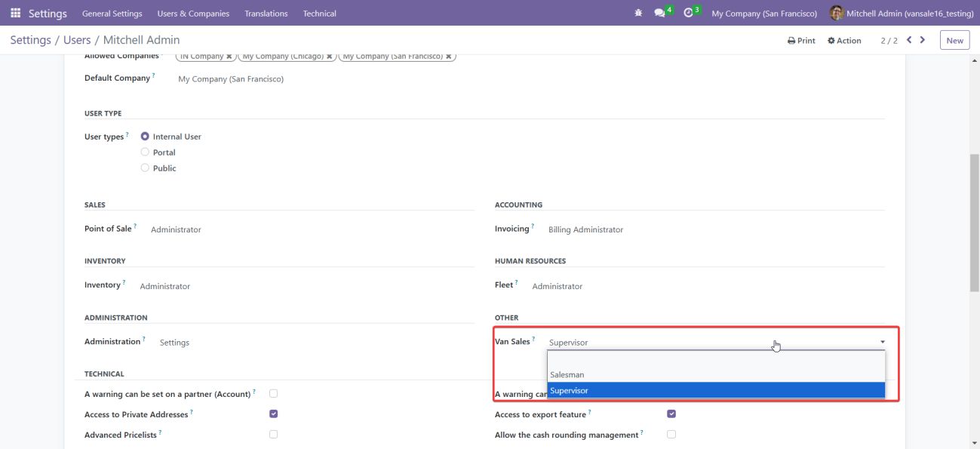Click the New button

point(954,41)
